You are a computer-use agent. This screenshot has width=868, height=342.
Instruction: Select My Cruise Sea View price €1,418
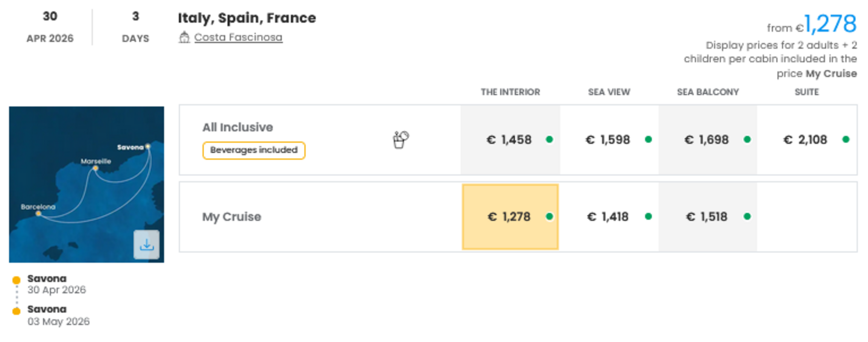(x=609, y=217)
